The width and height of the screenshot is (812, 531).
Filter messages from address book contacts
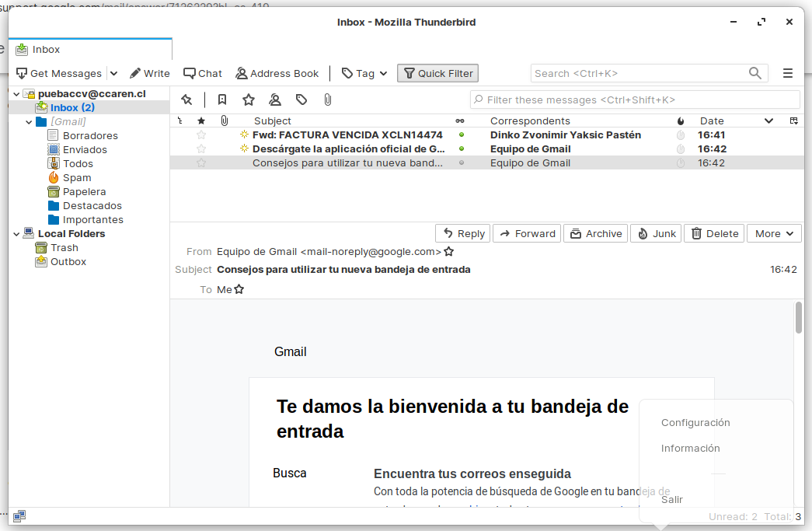275,100
